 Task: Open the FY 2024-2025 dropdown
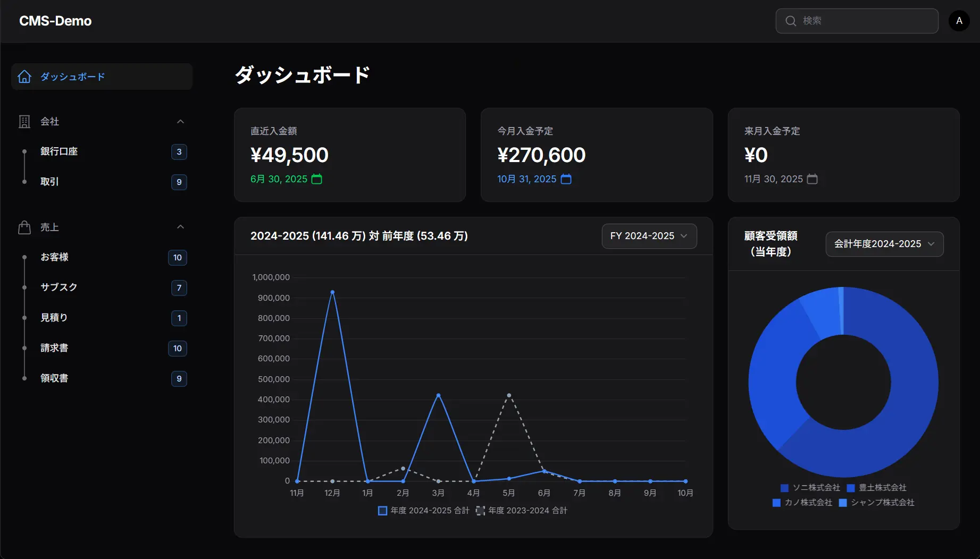(x=649, y=236)
